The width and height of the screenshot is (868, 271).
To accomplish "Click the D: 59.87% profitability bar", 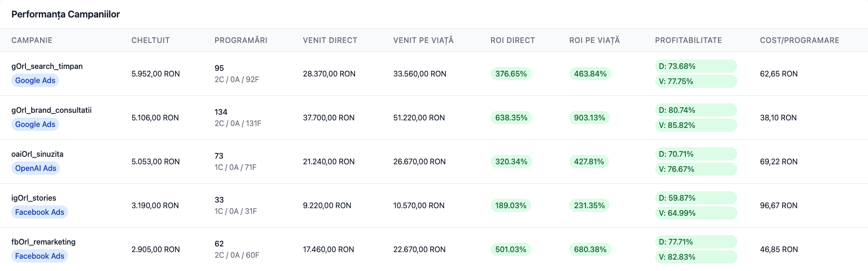I will pyautogui.click(x=696, y=198).
